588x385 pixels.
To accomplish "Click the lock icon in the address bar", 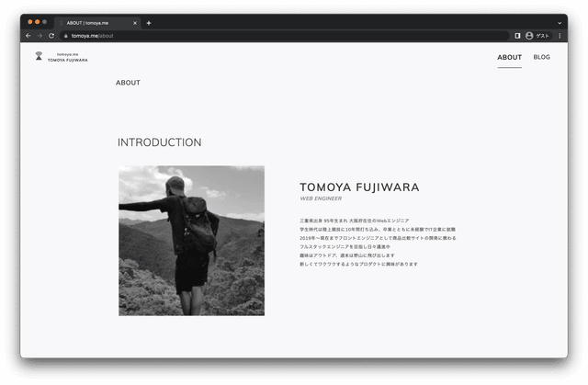I will click(65, 36).
